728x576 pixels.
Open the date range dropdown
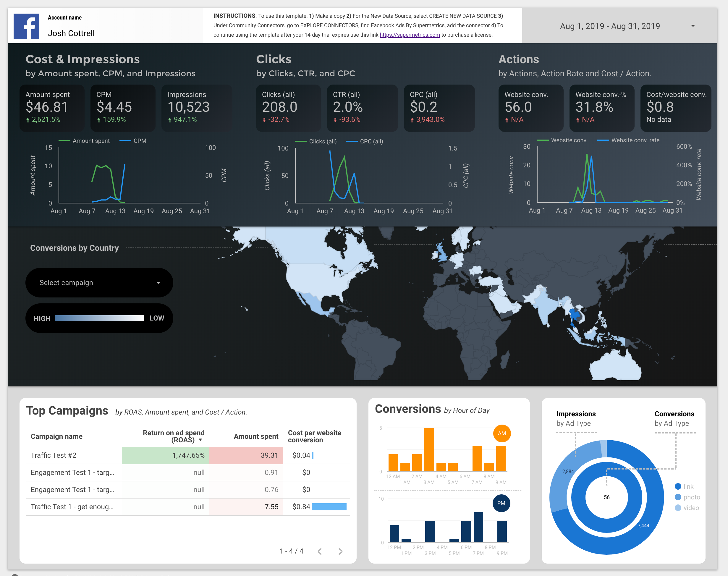(x=693, y=26)
